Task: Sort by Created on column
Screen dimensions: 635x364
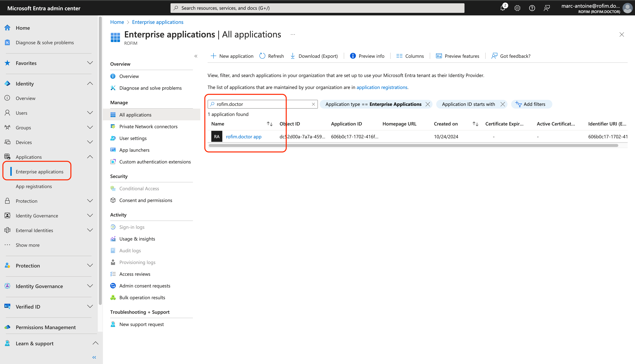Action: pos(475,124)
